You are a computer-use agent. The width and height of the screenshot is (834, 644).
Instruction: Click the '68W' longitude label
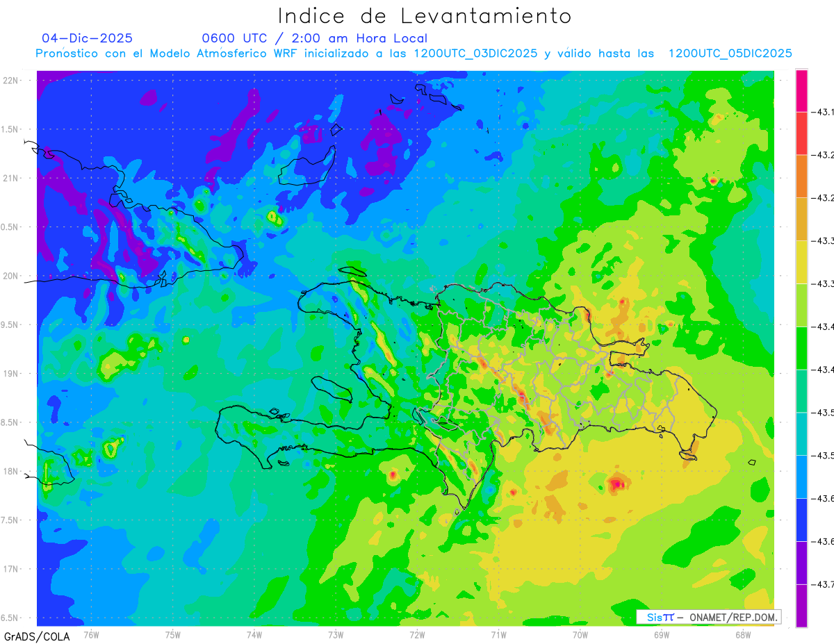(x=742, y=634)
